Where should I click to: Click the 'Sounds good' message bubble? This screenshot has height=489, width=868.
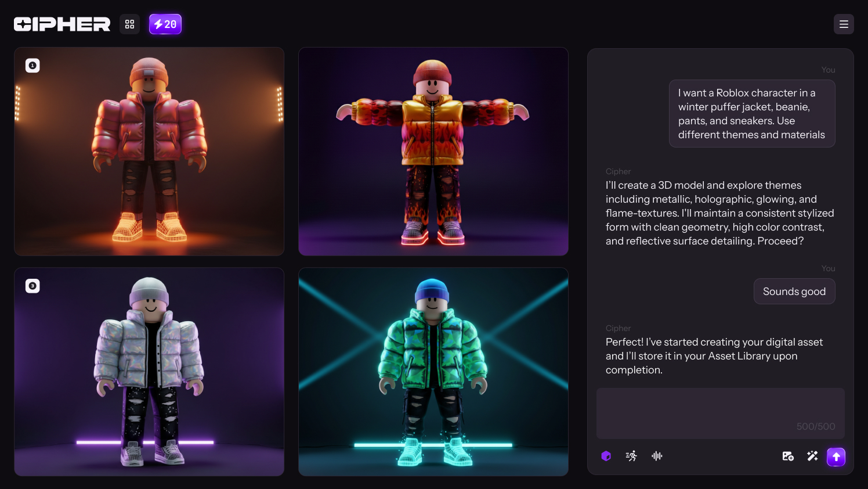point(794,292)
